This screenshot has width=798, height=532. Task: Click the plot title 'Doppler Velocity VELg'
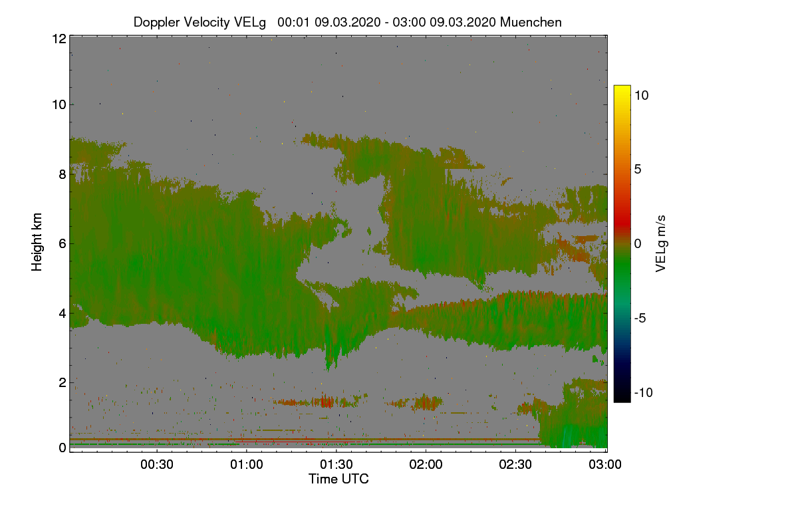pyautogui.click(x=199, y=22)
